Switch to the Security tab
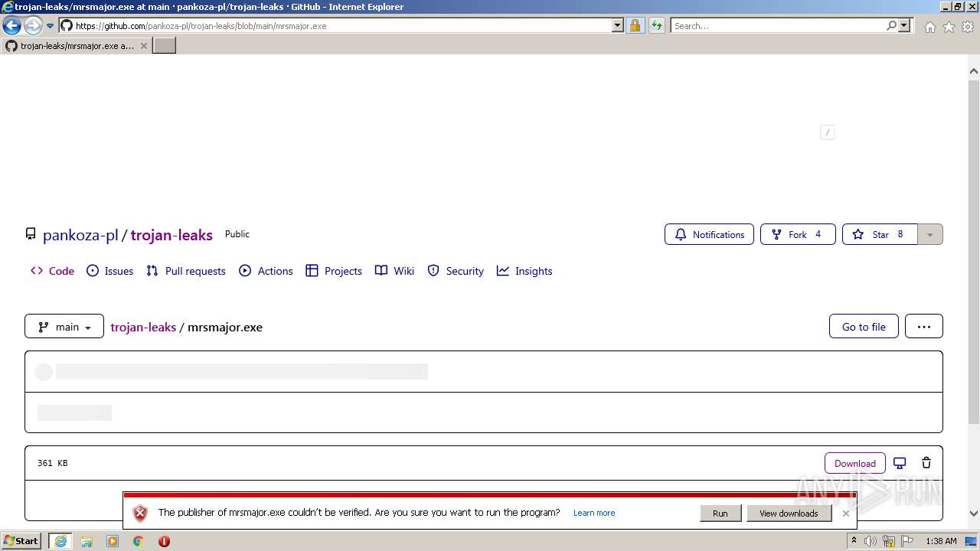Screen dimensions: 980x551 tap(456, 271)
